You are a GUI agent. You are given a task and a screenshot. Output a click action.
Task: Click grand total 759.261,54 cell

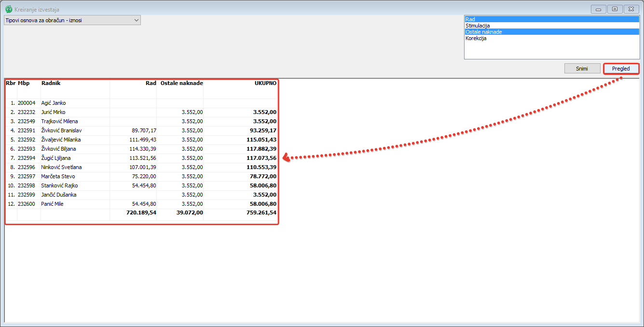(x=260, y=213)
